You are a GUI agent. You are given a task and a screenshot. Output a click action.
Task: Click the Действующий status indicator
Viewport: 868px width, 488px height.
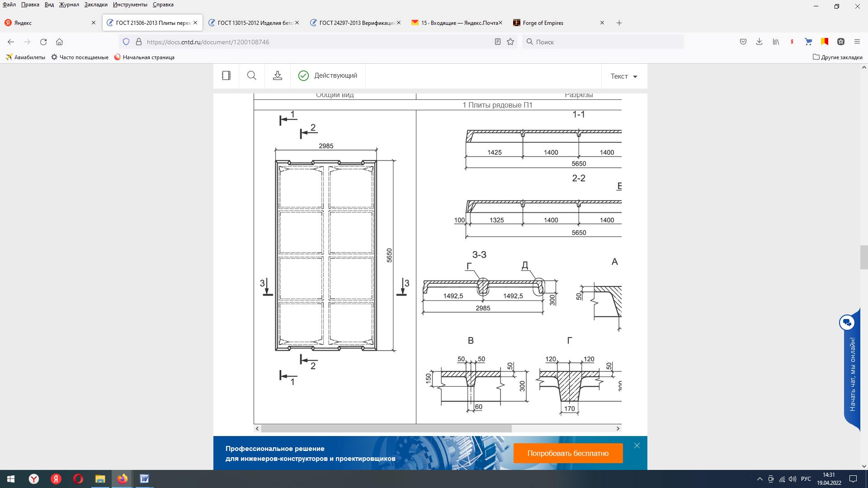(328, 75)
